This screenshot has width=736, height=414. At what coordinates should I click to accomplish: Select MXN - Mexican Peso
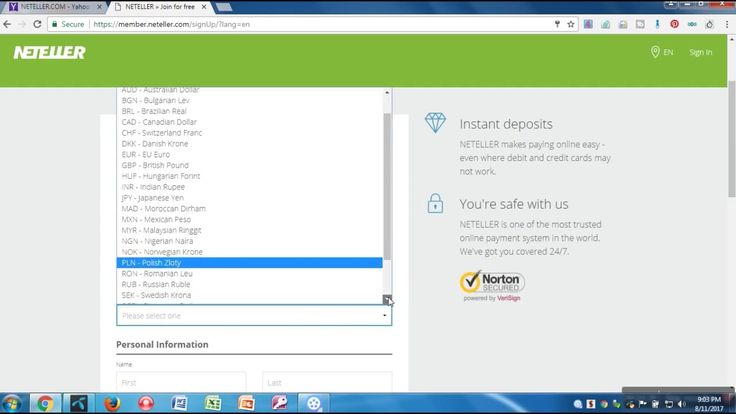[250, 219]
